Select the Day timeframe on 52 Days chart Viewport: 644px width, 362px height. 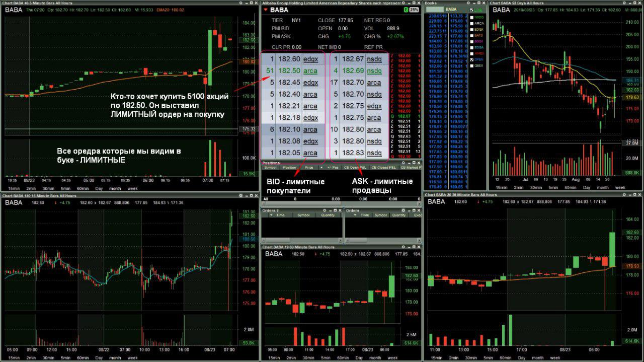coord(586,187)
